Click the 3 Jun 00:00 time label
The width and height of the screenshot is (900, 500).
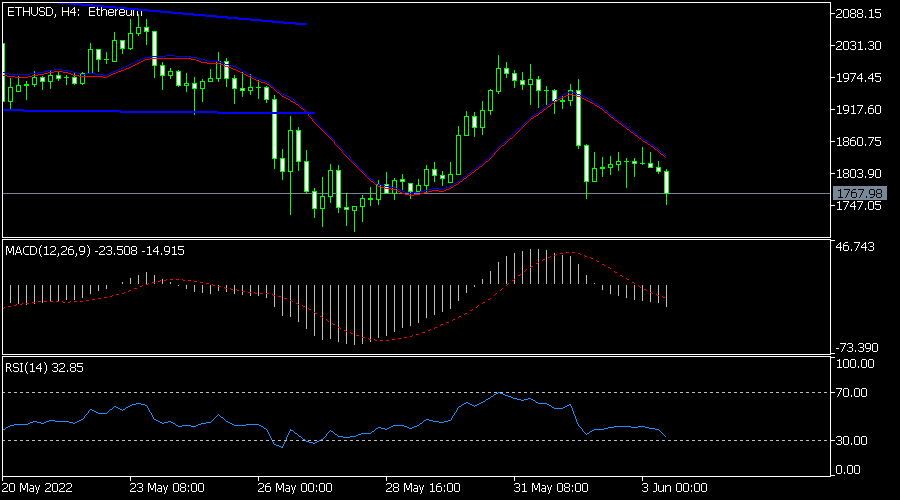click(x=674, y=488)
